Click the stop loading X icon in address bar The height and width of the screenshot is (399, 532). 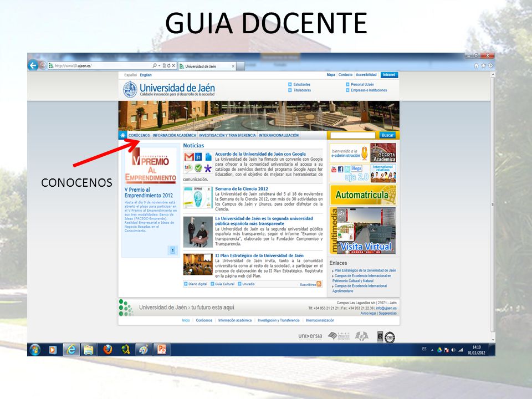tap(173, 65)
